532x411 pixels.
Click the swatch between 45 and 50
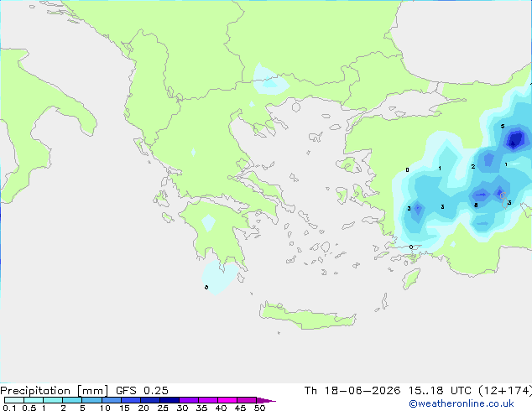pyautogui.click(x=247, y=400)
